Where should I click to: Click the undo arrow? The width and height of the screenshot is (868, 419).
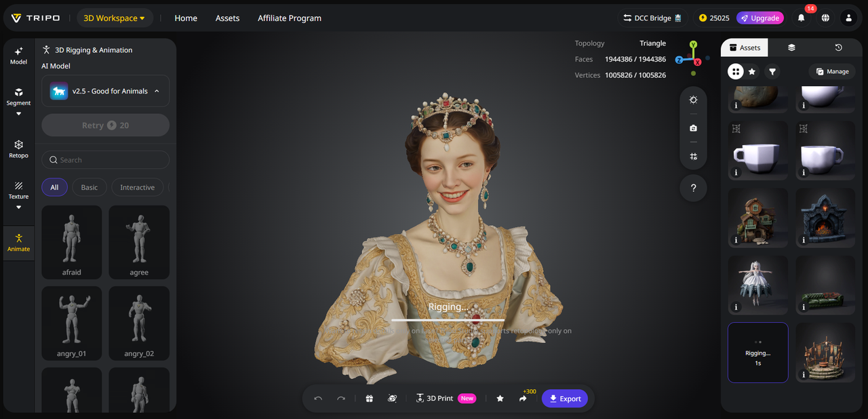coord(318,399)
